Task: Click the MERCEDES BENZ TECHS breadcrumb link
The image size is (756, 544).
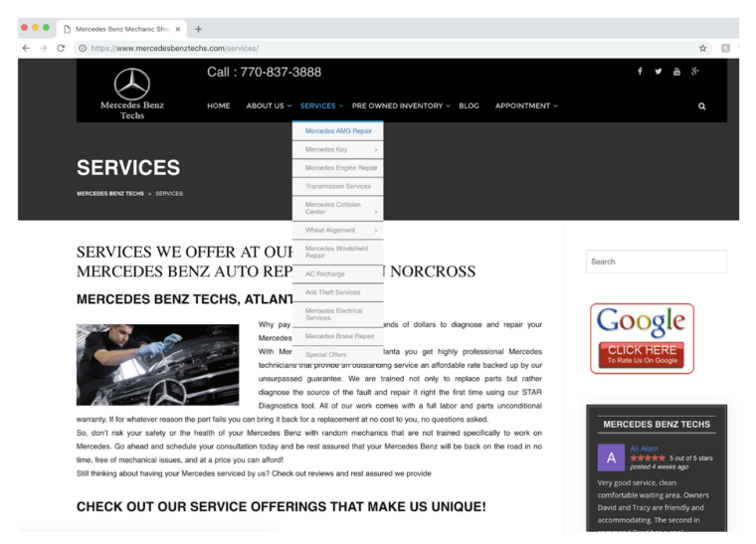Action: 110,193
